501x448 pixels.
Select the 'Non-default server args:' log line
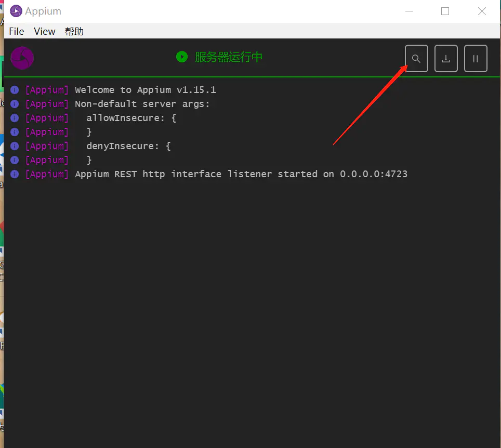[142, 104]
